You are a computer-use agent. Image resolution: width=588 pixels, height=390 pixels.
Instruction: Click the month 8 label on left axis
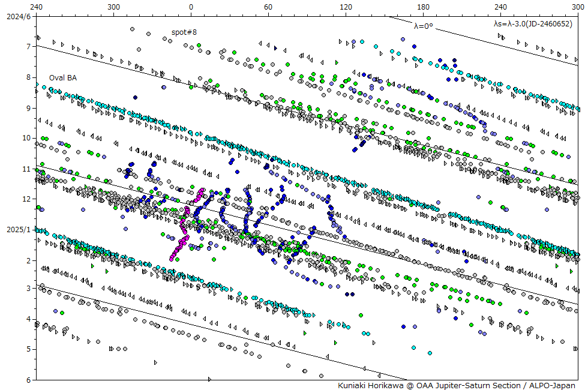pyautogui.click(x=28, y=77)
